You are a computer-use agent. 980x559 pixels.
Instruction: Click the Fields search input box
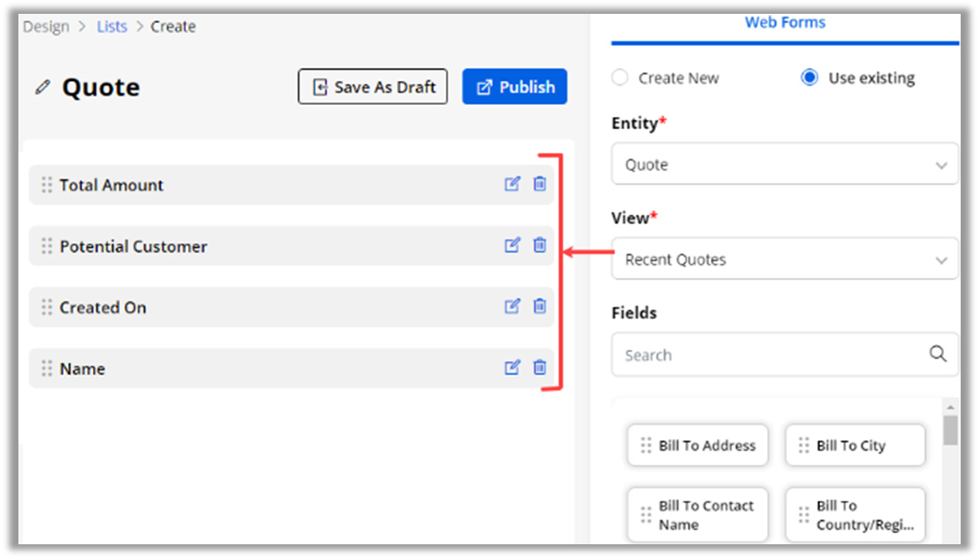(769, 355)
